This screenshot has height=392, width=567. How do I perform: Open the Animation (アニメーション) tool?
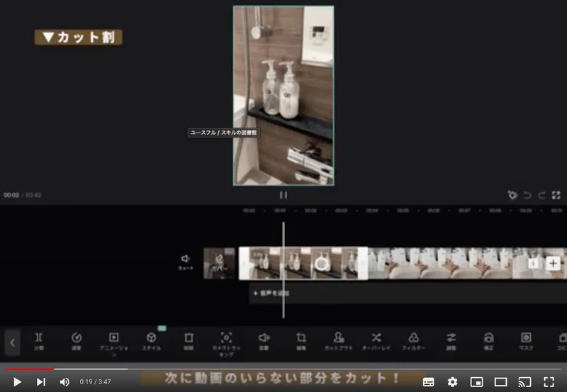click(x=113, y=345)
